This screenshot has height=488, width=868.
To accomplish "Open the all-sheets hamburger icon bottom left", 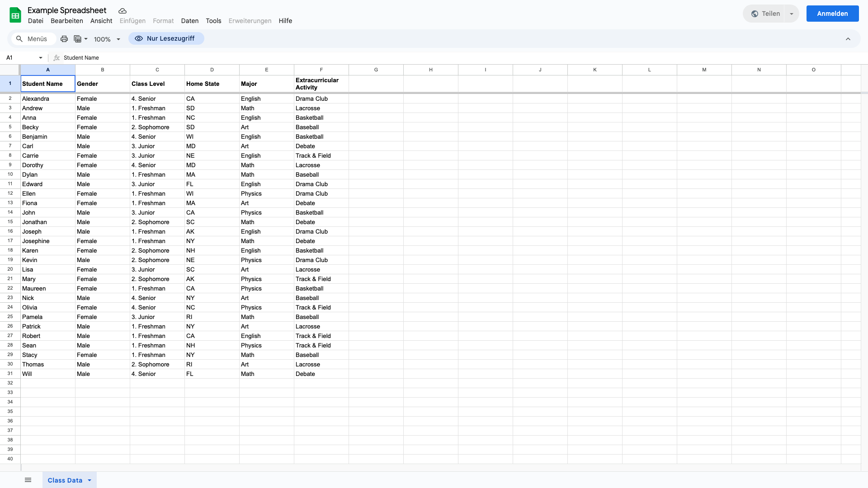I will pos(28,480).
